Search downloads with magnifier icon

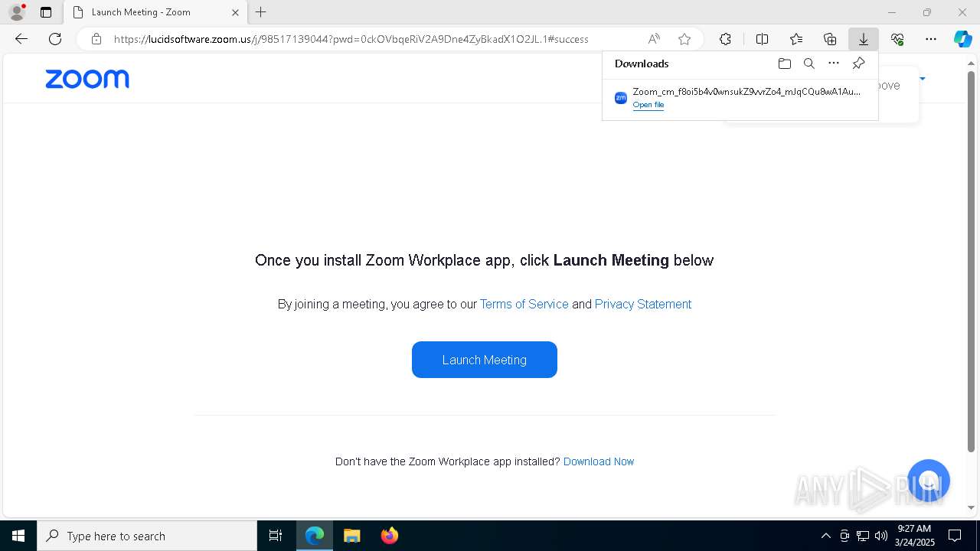pos(808,64)
